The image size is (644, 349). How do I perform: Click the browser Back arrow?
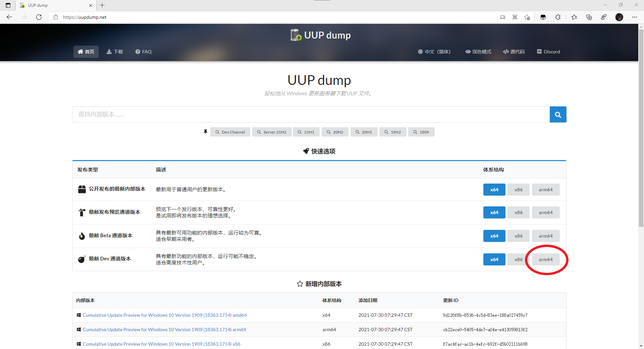(x=9, y=17)
